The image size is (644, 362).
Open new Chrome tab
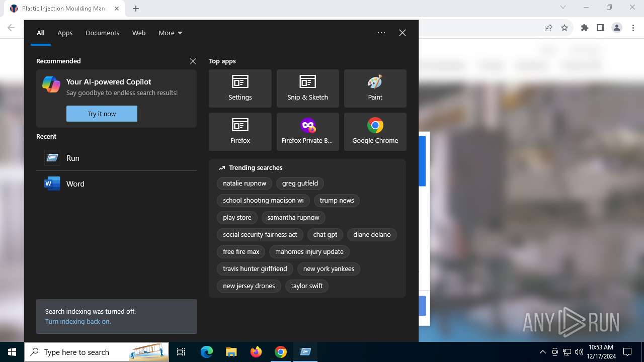click(136, 9)
